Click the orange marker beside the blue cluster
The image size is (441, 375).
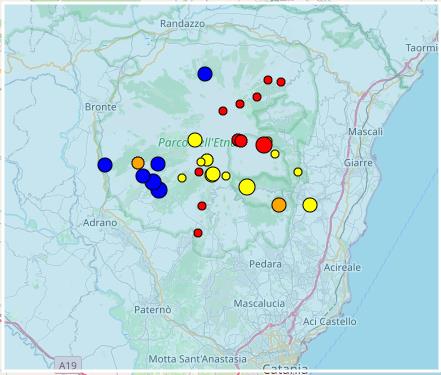[138, 163]
